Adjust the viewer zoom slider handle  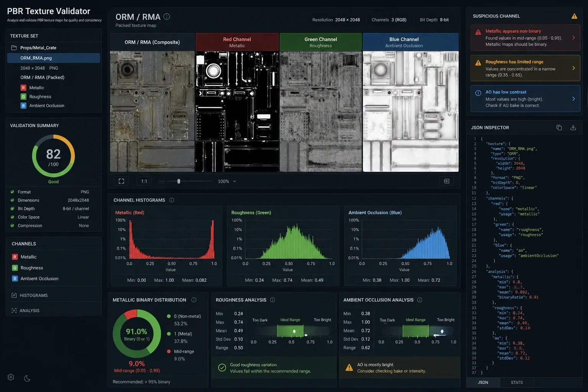click(x=179, y=181)
